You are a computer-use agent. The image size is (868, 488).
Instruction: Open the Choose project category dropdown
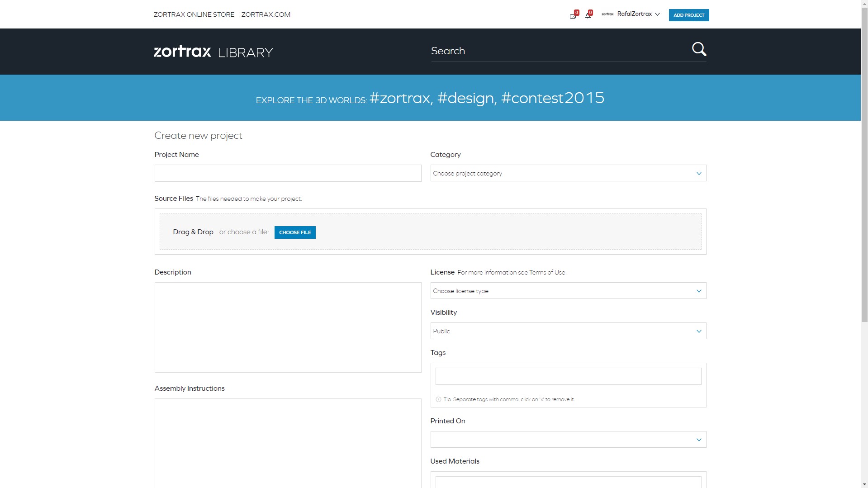tap(568, 173)
